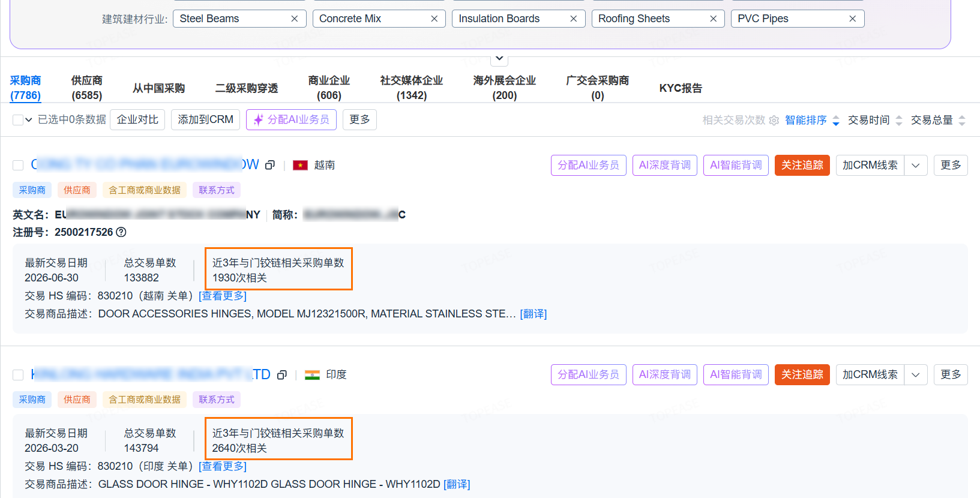Expand the 加CRM线索 dropdown for India company
The width and height of the screenshot is (980, 498).
click(916, 374)
